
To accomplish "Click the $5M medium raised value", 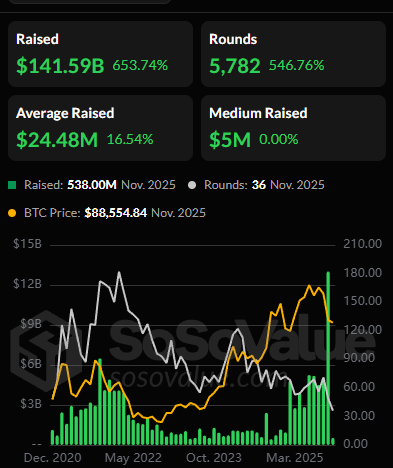I will coord(230,140).
